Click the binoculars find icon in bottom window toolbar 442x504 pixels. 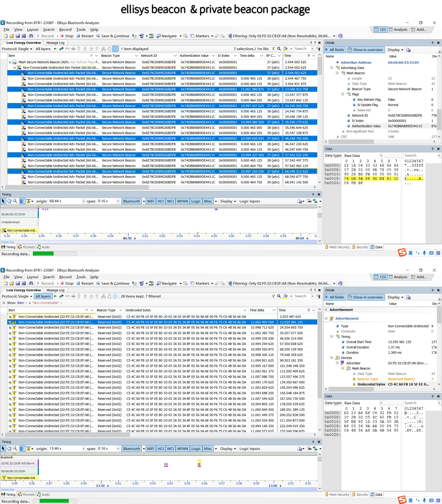click(x=31, y=283)
